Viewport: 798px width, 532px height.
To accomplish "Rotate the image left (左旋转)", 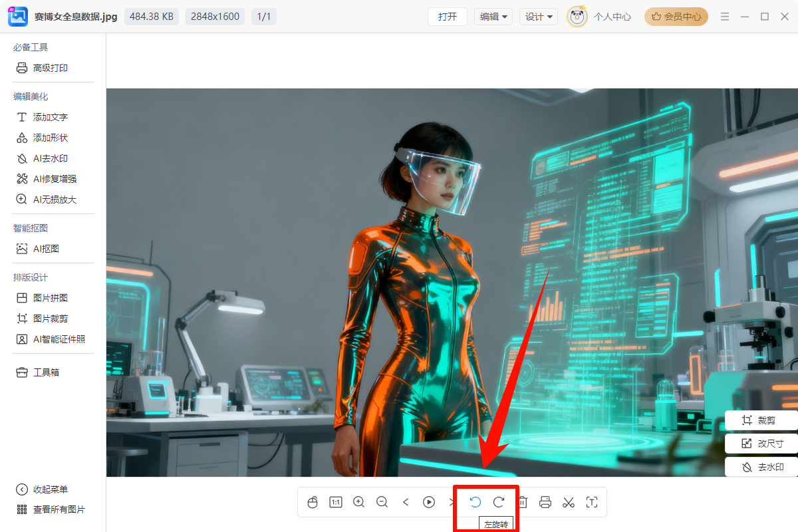I will pos(475,502).
